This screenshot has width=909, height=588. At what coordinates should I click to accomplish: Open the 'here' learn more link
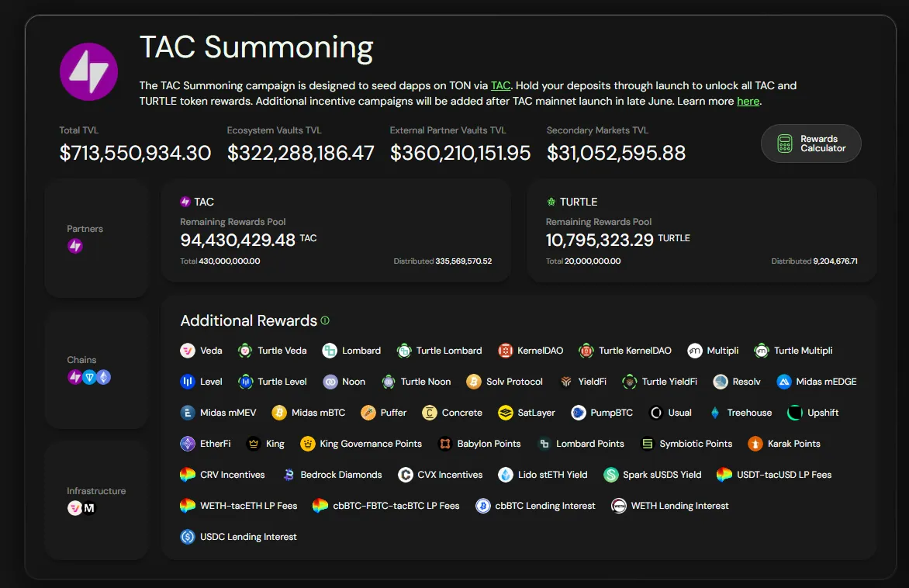pyautogui.click(x=748, y=101)
